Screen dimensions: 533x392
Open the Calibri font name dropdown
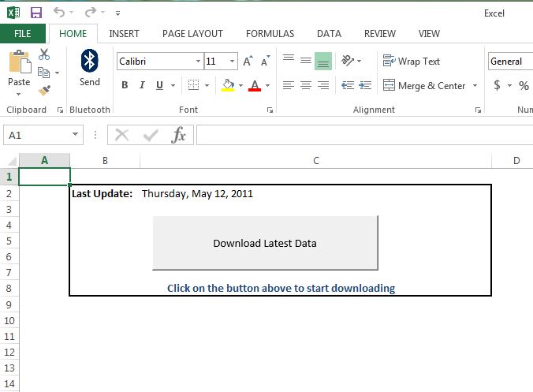[x=197, y=62]
